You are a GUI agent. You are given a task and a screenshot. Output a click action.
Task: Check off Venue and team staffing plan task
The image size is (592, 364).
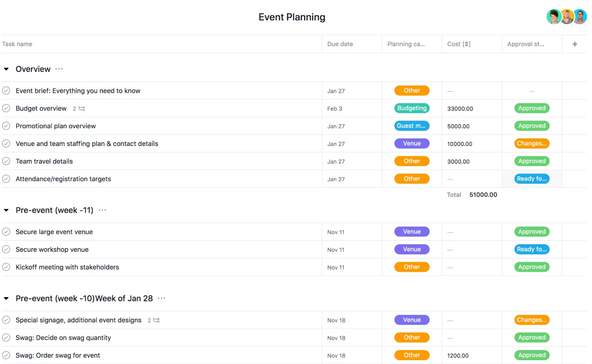click(6, 143)
